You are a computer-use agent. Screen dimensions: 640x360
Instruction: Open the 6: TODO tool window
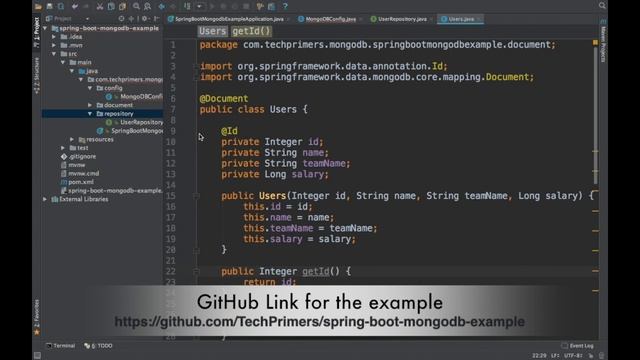(x=98, y=346)
